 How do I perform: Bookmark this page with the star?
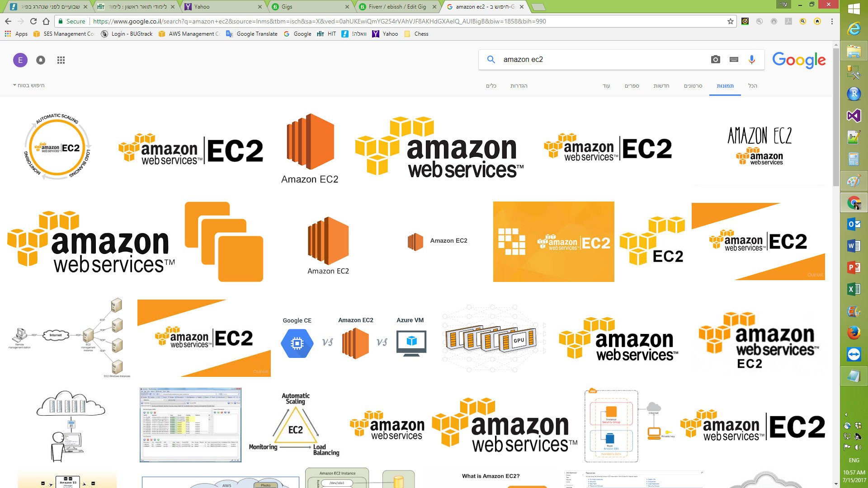[x=730, y=21]
